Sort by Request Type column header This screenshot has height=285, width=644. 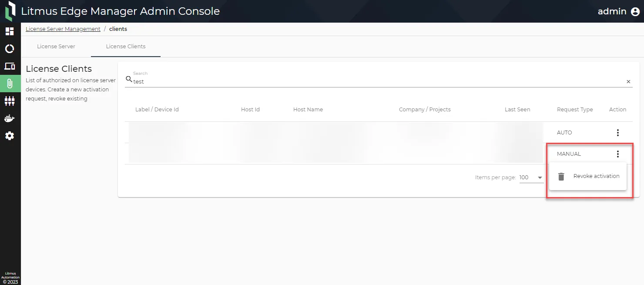[x=575, y=110]
